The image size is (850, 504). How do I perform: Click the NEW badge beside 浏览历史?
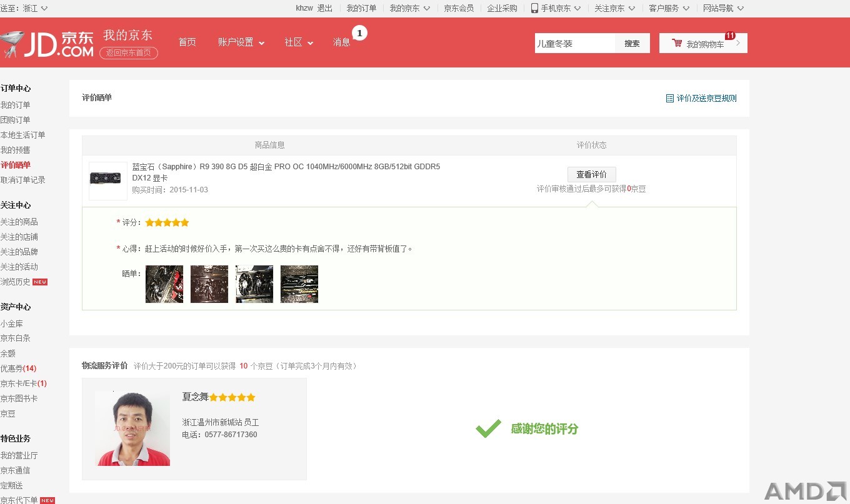click(x=40, y=282)
